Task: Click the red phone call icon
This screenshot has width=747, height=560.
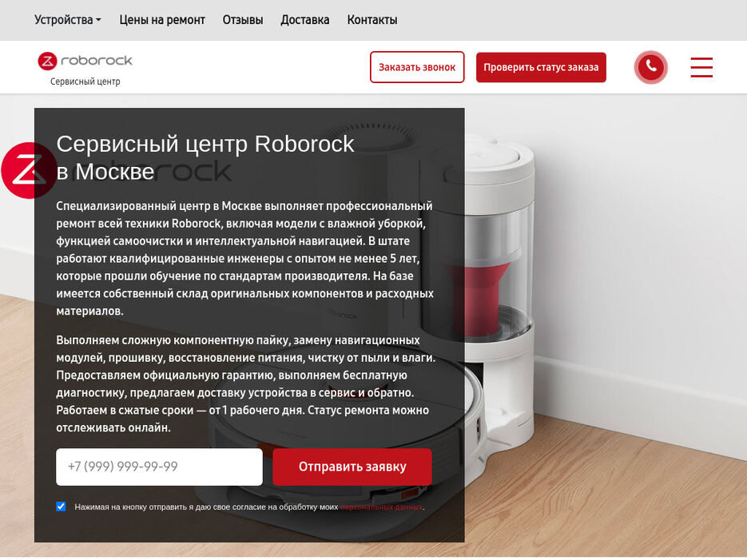Action: tap(650, 67)
